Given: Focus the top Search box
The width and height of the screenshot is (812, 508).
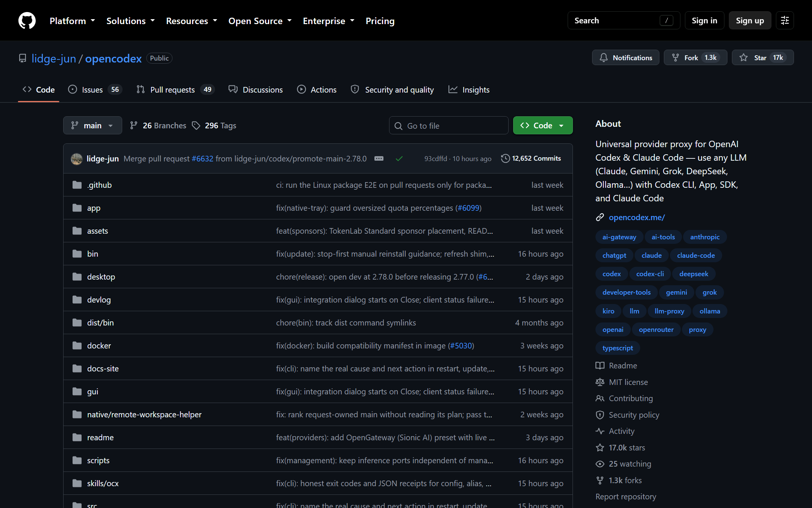Looking at the screenshot, I should pos(624,20).
